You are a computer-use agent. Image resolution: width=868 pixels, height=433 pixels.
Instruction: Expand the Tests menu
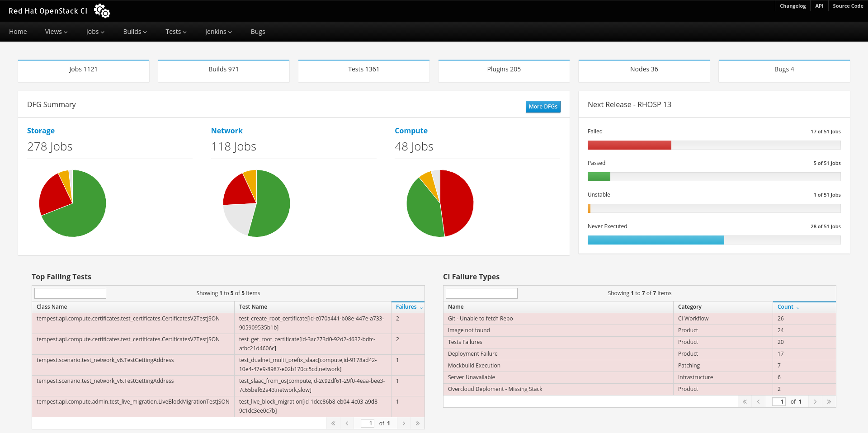pyautogui.click(x=176, y=32)
